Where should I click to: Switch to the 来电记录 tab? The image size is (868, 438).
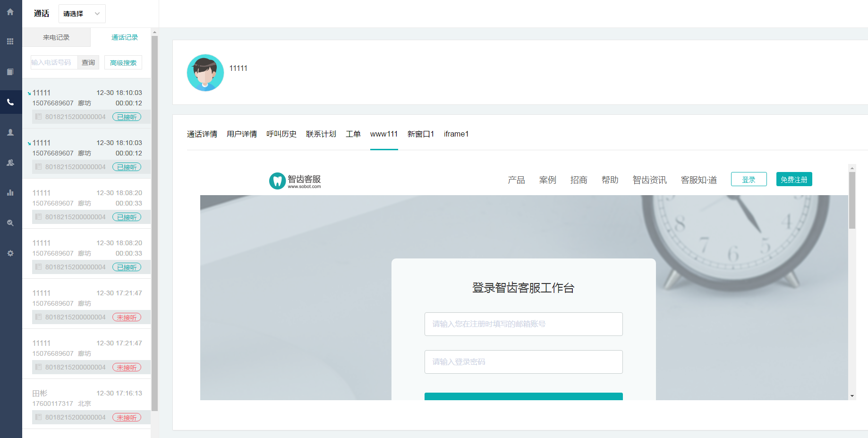point(56,37)
